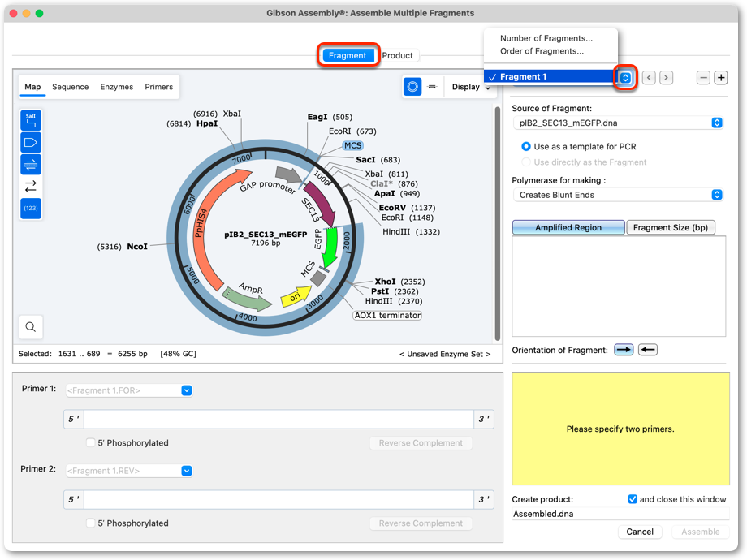Set reverse fragment orientation arrow
747x560 pixels.
coord(648,350)
